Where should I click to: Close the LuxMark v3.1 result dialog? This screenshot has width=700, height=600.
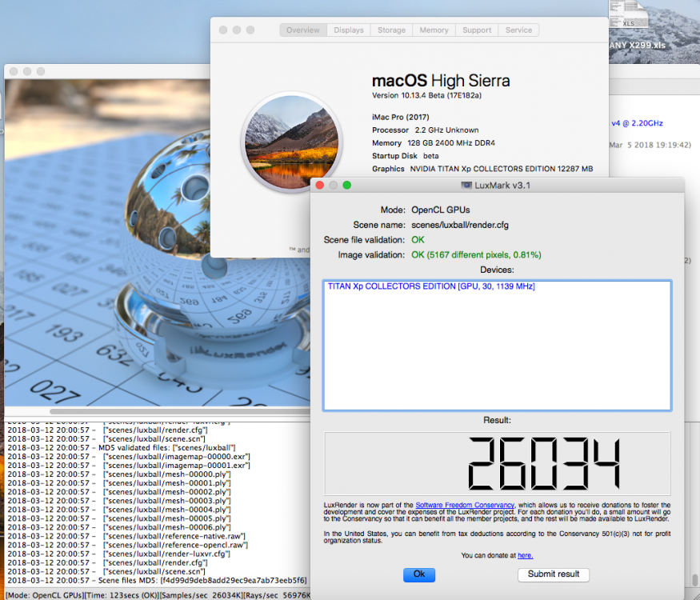tap(320, 185)
